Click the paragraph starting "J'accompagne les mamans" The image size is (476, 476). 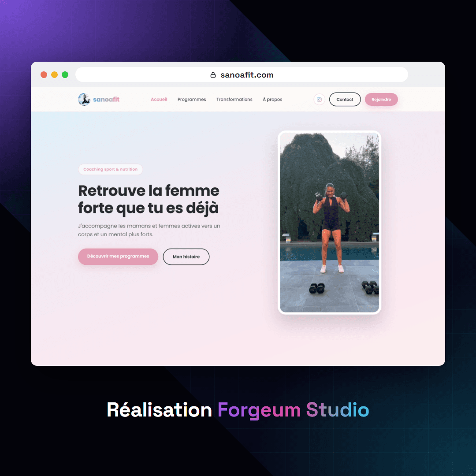point(149,230)
